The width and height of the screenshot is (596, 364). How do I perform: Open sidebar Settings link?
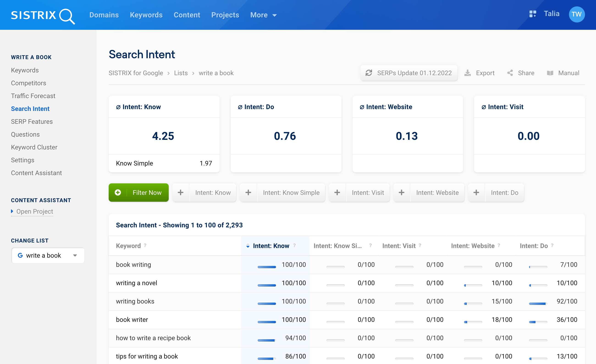(23, 160)
